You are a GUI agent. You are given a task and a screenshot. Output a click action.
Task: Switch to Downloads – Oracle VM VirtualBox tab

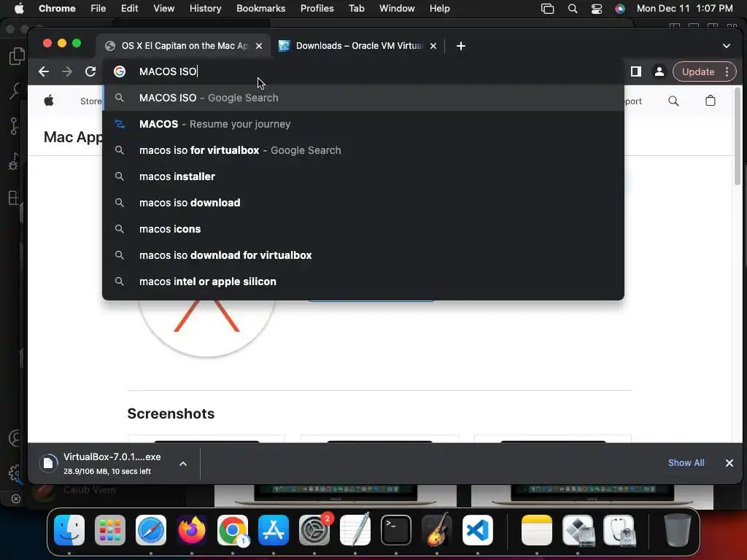(358, 46)
